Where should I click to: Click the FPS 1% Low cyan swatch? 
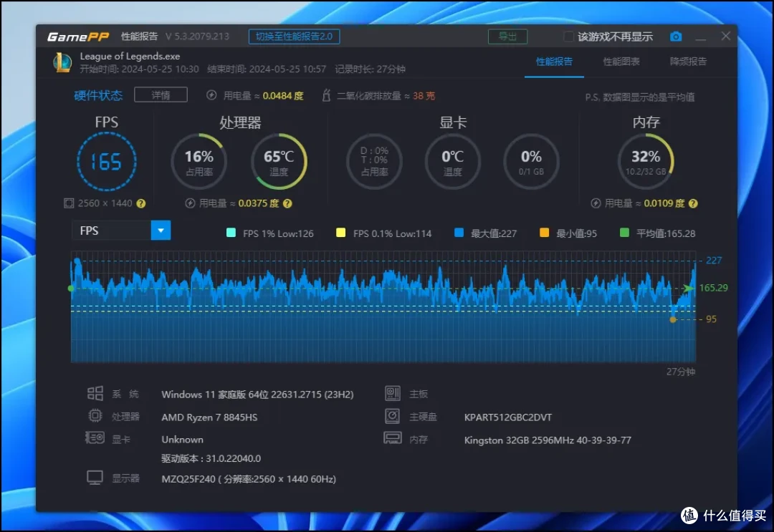point(231,233)
